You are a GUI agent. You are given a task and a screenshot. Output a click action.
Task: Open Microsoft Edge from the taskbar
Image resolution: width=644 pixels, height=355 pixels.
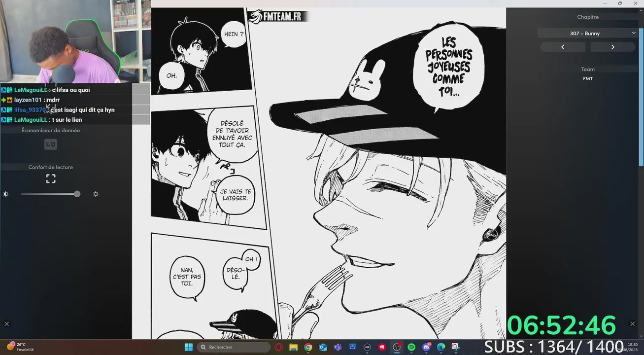coord(441,347)
